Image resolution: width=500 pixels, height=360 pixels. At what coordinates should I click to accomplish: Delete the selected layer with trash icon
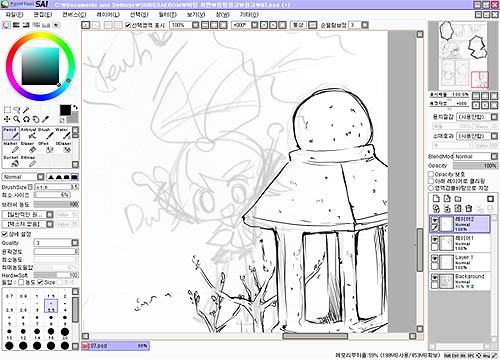(x=469, y=209)
